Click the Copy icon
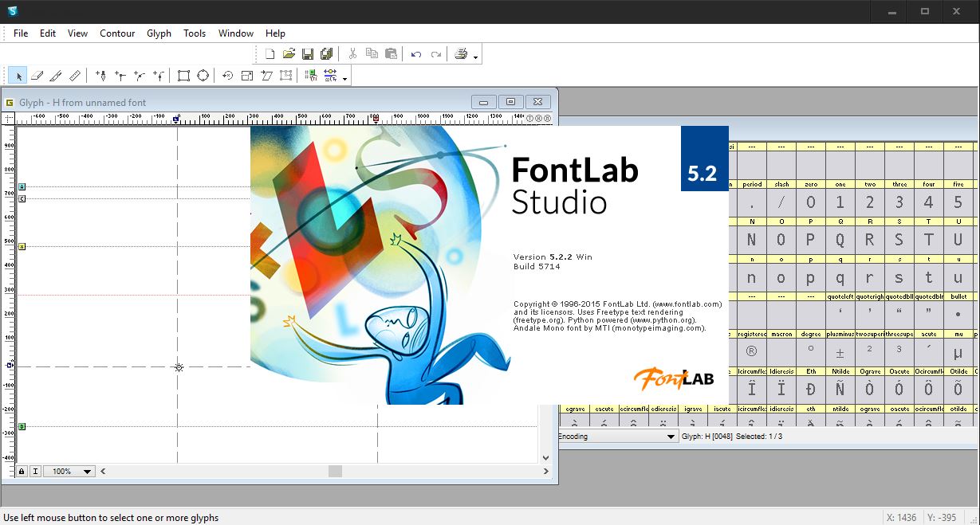980x525 pixels. coord(372,54)
